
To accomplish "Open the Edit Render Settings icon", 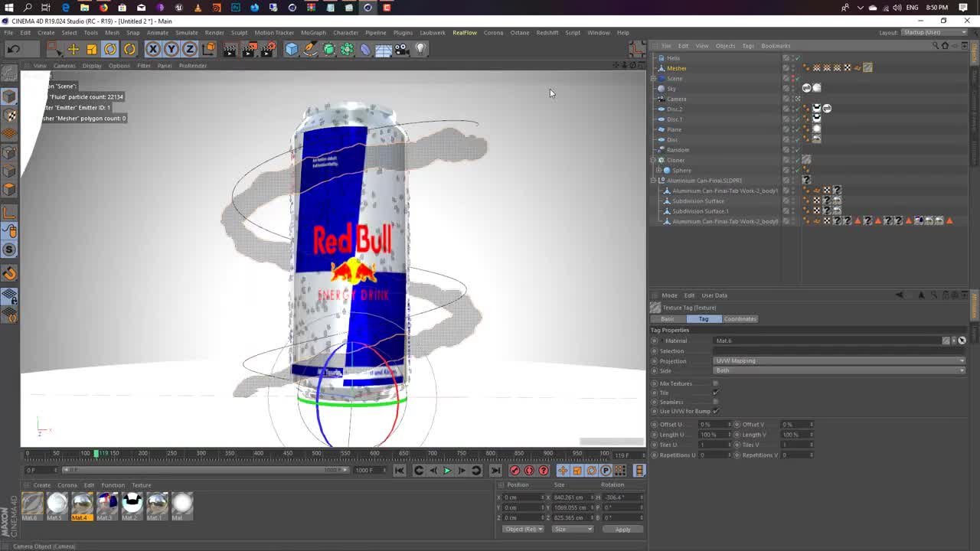I will (x=268, y=49).
